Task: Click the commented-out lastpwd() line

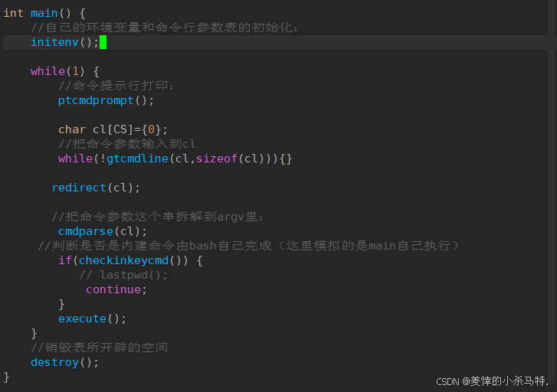Action: coord(123,275)
